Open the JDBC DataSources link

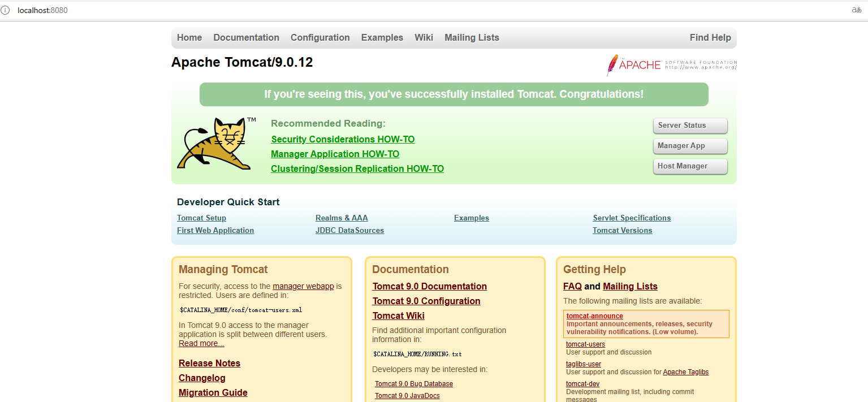click(x=349, y=231)
